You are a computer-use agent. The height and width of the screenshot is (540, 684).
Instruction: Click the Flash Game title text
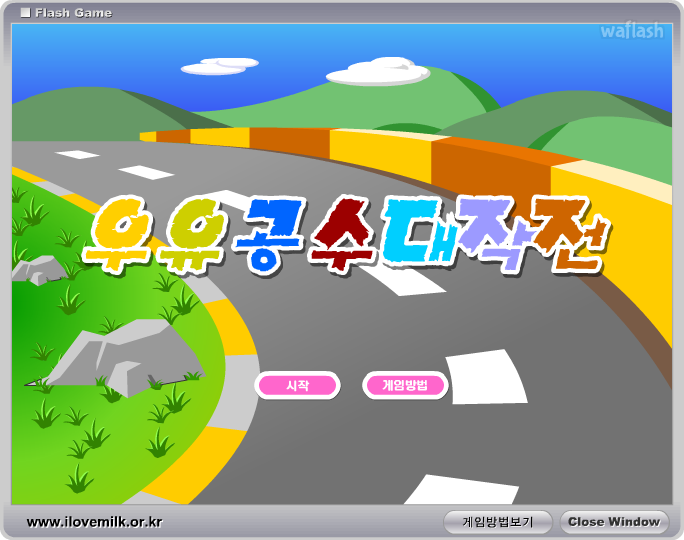[73, 13]
